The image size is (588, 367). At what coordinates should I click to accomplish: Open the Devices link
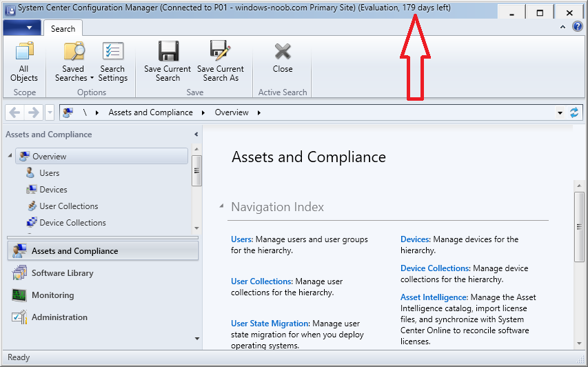[415, 239]
